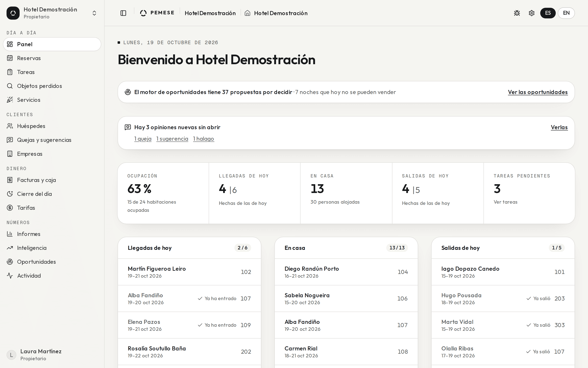Image resolution: width=588 pixels, height=368 pixels.
Task: Click the Quejas y sugerencias message icon
Action: (x=10, y=140)
